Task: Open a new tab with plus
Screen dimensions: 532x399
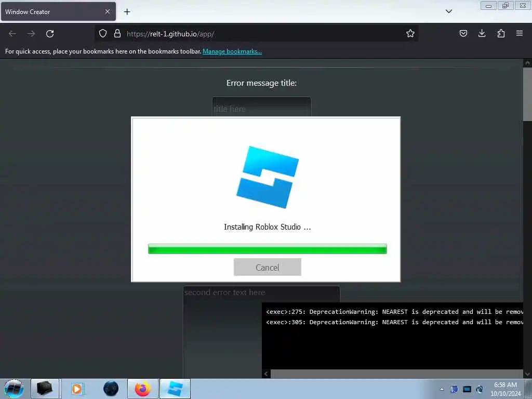Action: (127, 12)
